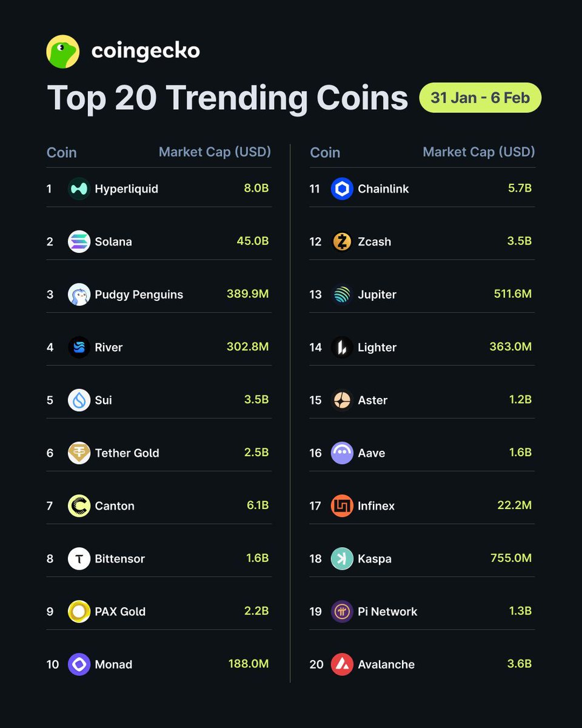Viewport: 582px width, 728px height.
Task: Click the Zcash coin icon
Action: point(342,241)
